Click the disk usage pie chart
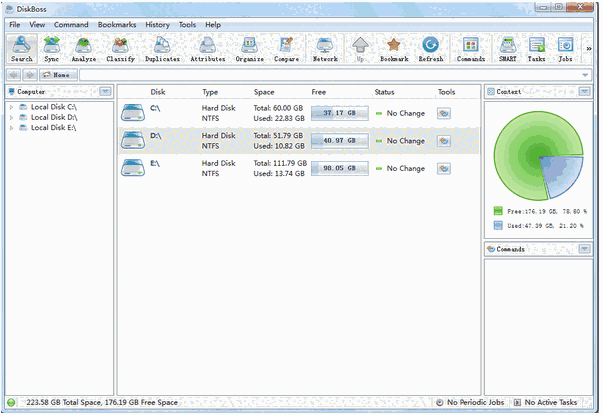This screenshot has width=603, height=415. [x=538, y=155]
